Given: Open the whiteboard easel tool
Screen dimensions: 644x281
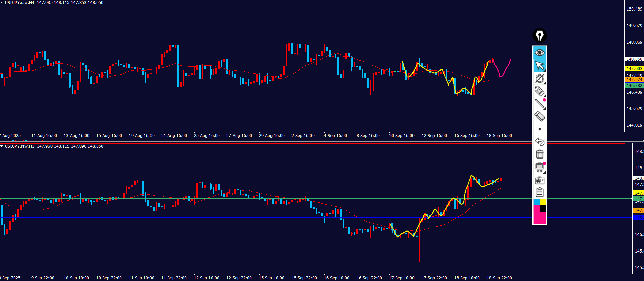Looking at the screenshot, I should point(539,167).
